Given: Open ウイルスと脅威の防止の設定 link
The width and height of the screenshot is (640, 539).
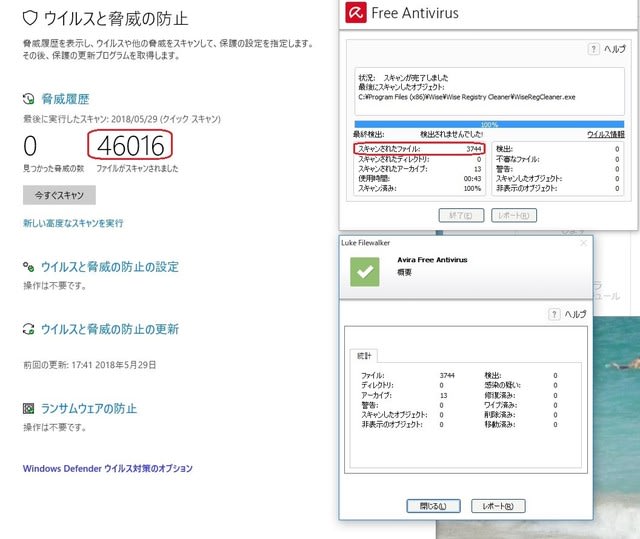Looking at the screenshot, I should pos(110,267).
